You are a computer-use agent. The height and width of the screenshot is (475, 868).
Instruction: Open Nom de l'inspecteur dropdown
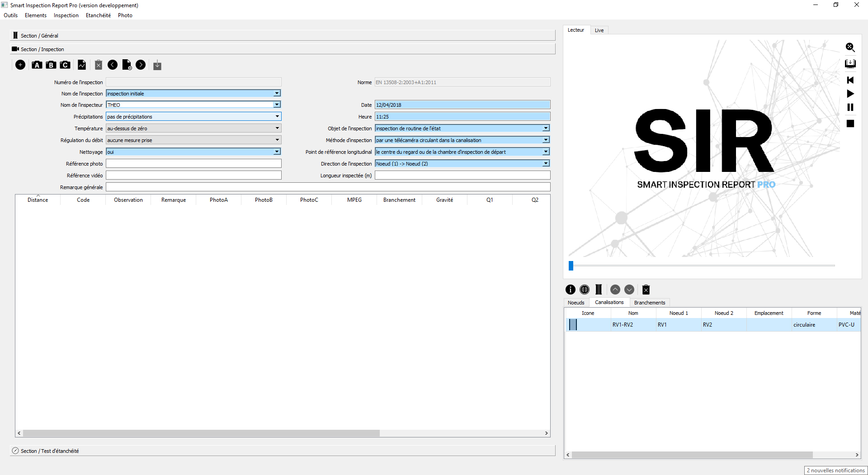tap(277, 105)
